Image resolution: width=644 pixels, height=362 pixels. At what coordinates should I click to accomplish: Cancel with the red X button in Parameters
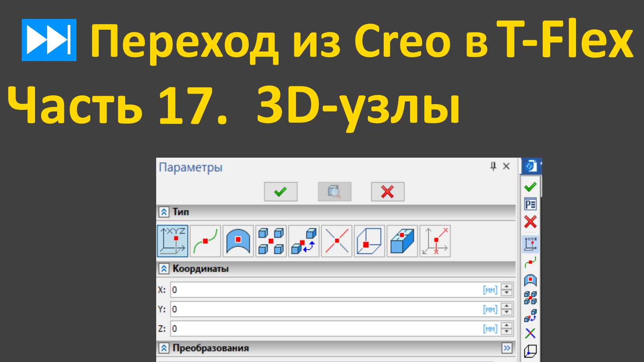coord(388,191)
